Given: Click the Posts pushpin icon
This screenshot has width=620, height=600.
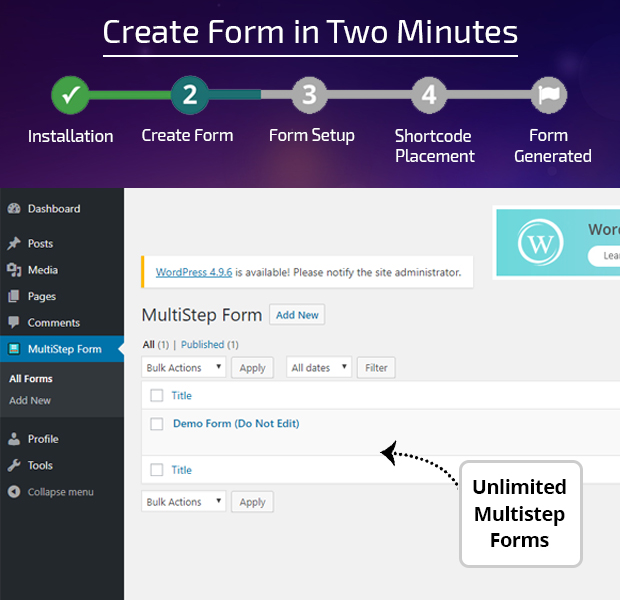Looking at the screenshot, I should tap(14, 244).
